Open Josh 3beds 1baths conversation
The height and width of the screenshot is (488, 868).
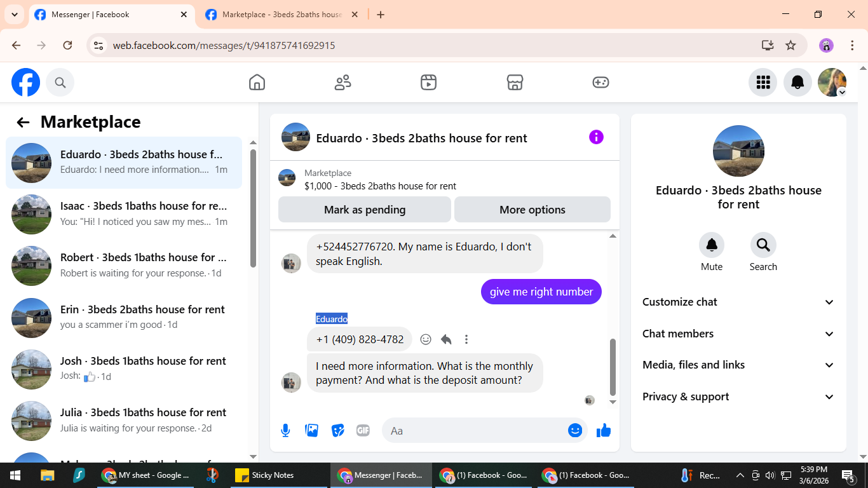click(x=124, y=369)
